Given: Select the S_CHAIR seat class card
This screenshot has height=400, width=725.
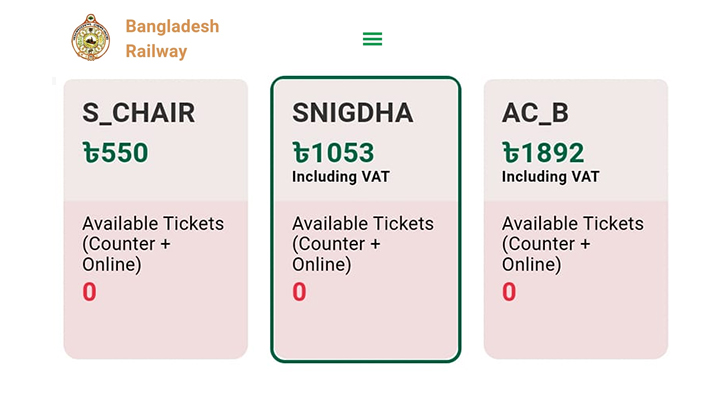Looking at the screenshot, I should tap(156, 219).
